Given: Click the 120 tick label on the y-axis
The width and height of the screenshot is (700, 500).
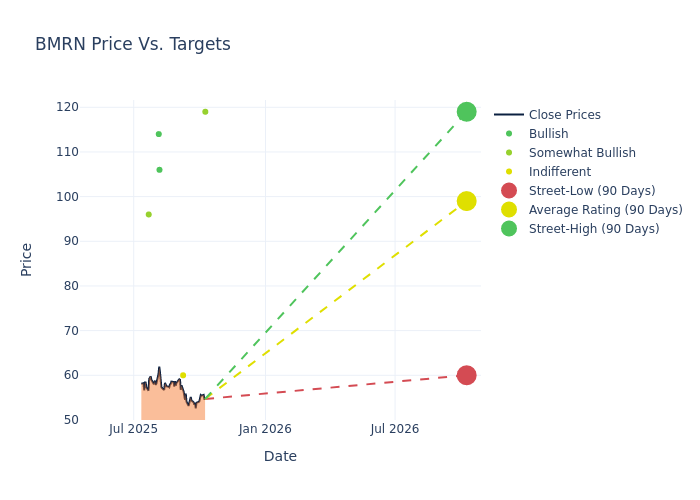Looking at the screenshot, I should point(95,107).
